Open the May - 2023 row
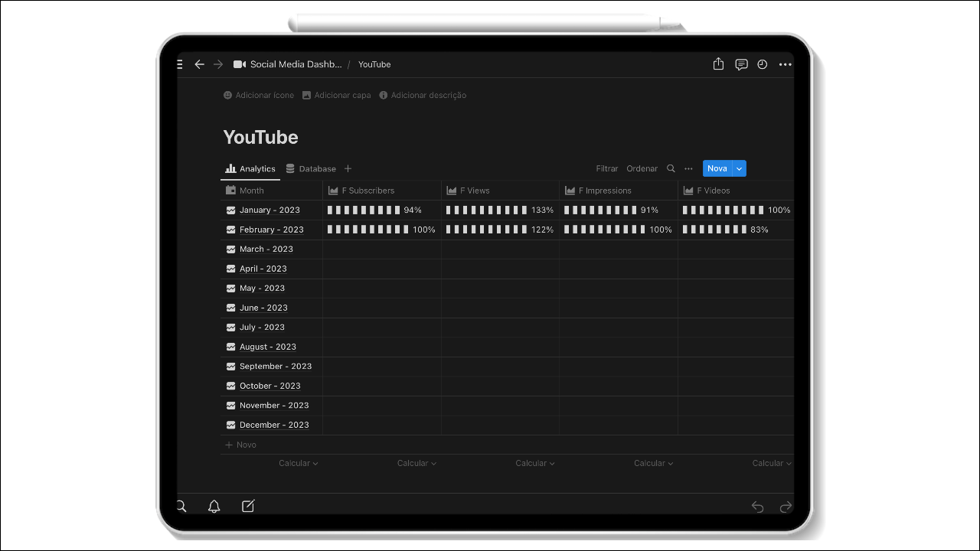The width and height of the screenshot is (980, 551). pos(262,288)
